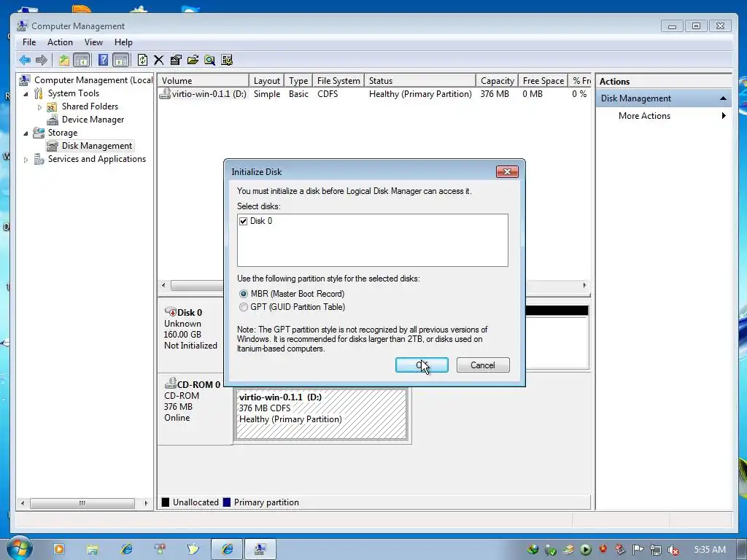
Task: Open the View menu
Action: (x=93, y=42)
